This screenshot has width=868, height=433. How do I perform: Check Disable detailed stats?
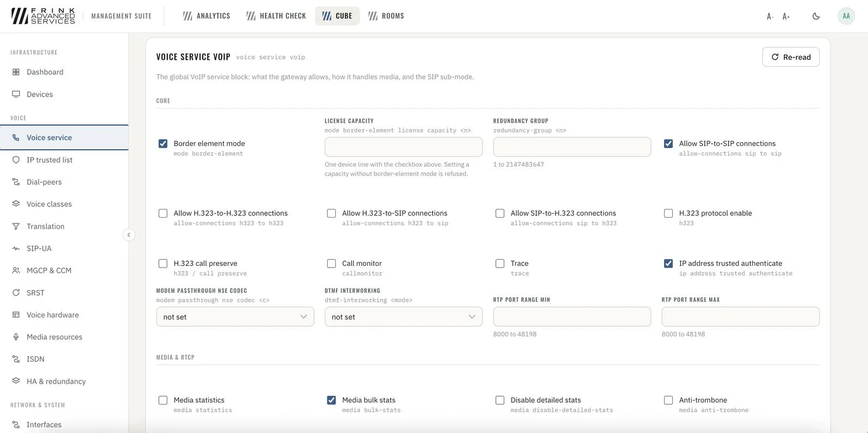click(500, 400)
